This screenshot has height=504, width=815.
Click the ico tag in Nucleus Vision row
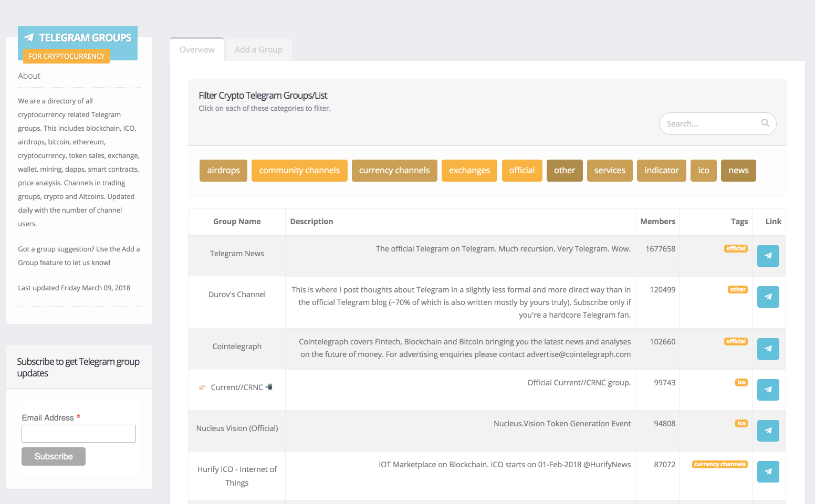coord(741,423)
